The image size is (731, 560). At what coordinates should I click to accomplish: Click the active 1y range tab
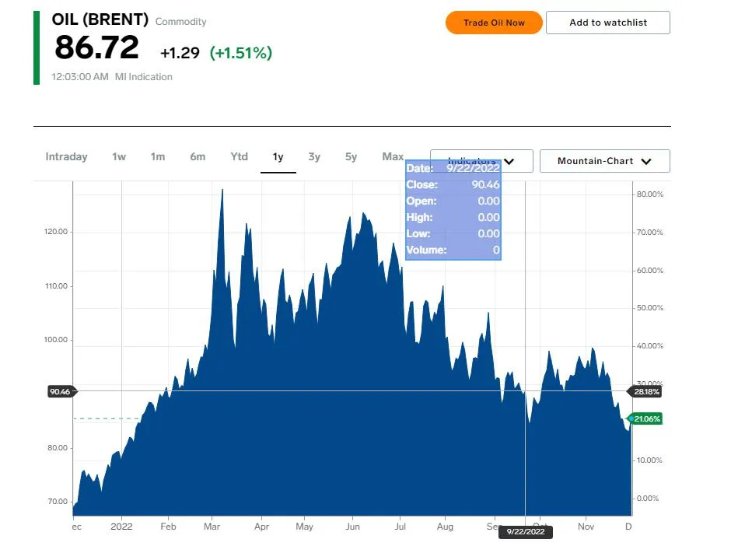click(x=278, y=157)
